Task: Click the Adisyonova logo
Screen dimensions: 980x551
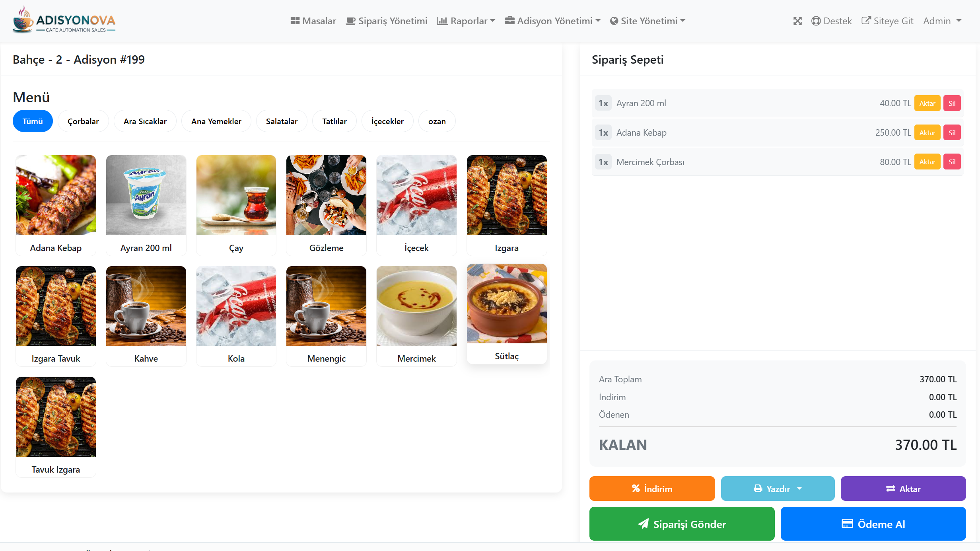Action: (x=64, y=20)
